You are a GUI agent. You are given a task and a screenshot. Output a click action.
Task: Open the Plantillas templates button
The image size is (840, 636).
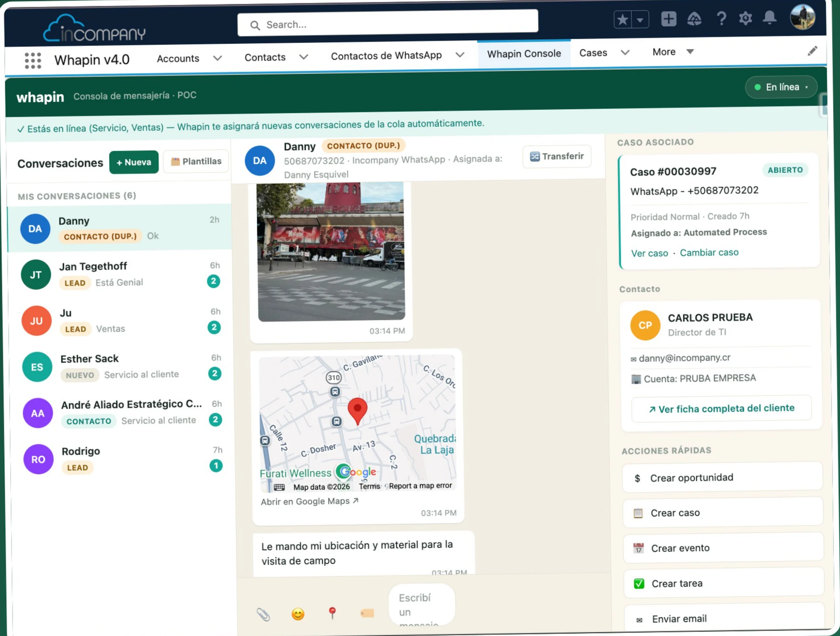196,161
